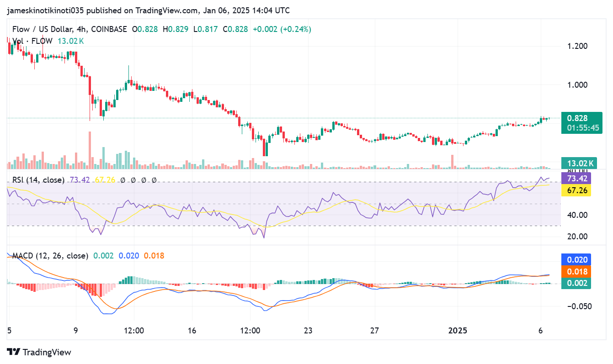Select the RSI (14, close) indicator label

pyautogui.click(x=38, y=180)
